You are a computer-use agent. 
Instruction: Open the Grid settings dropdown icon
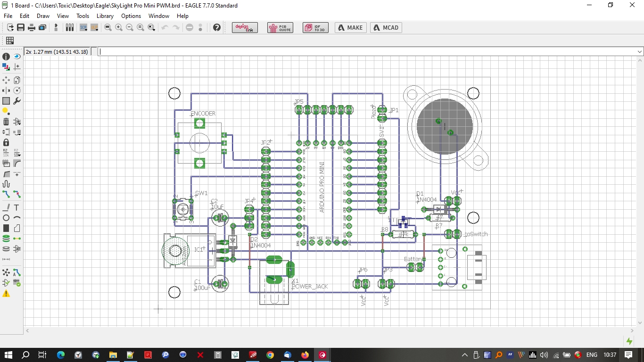click(10, 41)
